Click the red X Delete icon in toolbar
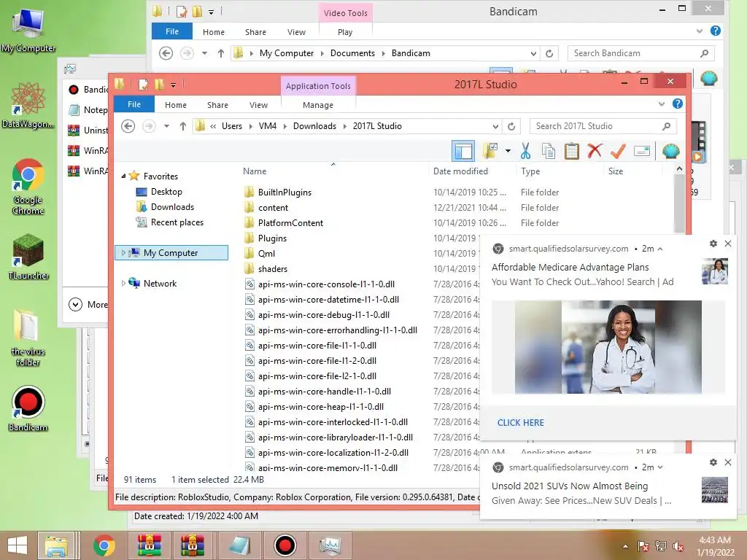 [595, 151]
